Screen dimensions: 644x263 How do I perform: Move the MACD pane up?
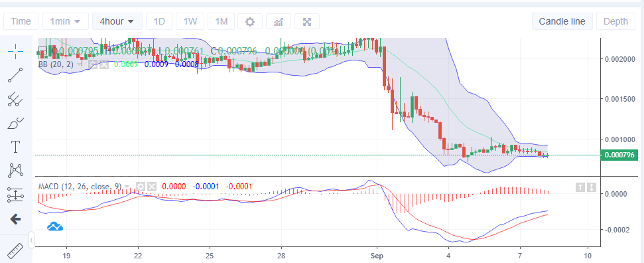[x=580, y=187]
